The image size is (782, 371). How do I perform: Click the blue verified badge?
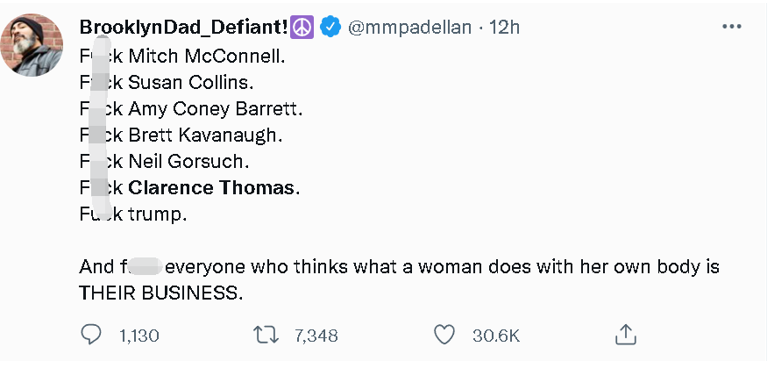330,27
